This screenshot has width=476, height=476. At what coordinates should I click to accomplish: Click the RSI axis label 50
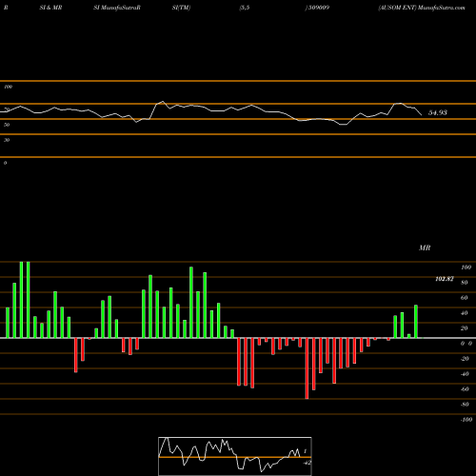7,125
